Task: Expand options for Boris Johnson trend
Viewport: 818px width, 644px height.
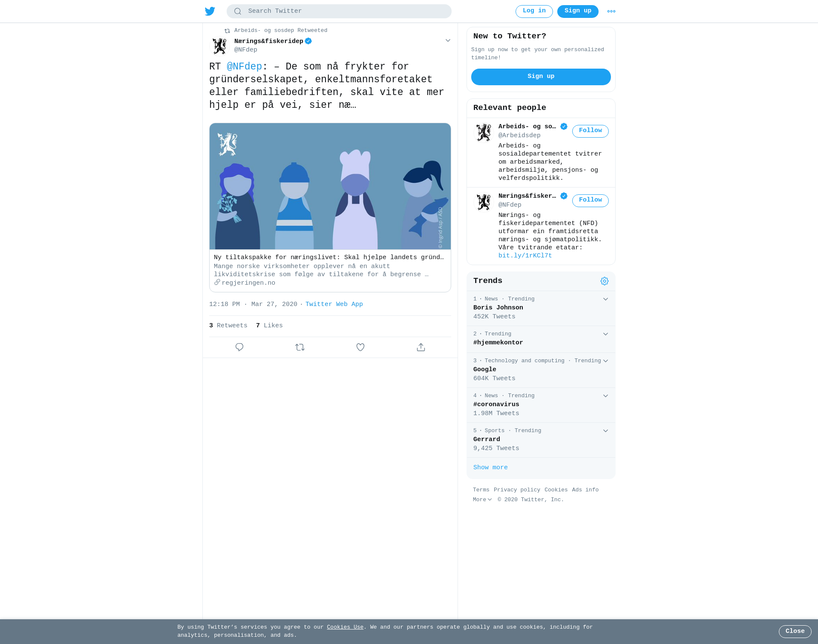Action: (x=605, y=299)
